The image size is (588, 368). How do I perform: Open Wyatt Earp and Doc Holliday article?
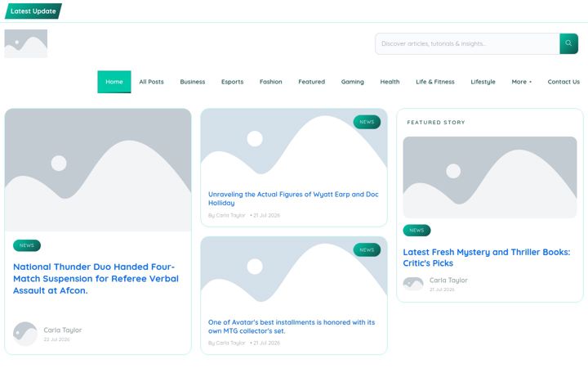293,198
